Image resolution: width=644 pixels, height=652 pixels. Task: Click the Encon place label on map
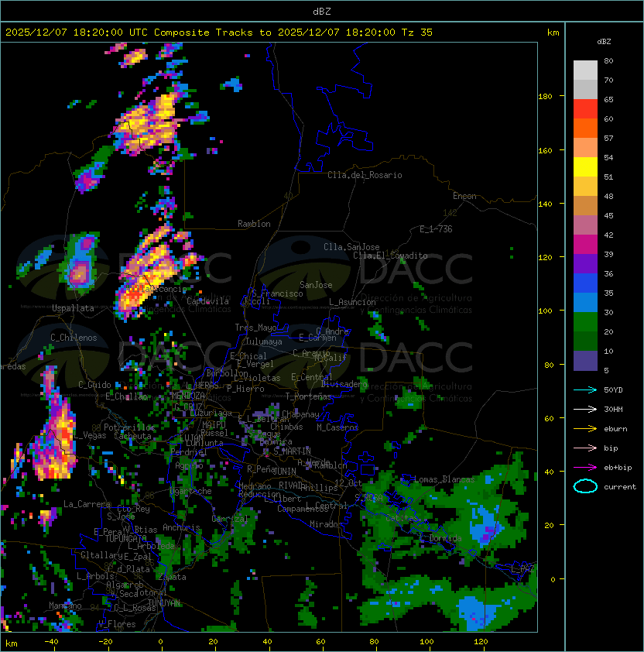(464, 196)
